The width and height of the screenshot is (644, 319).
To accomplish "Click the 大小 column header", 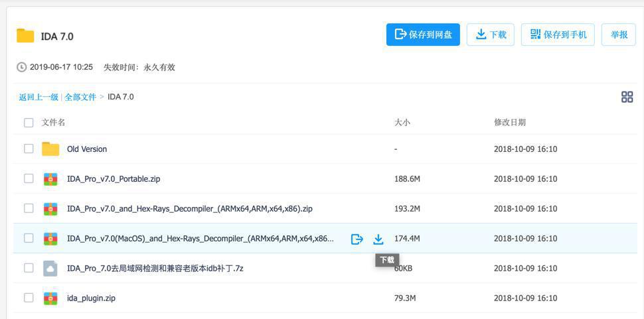I will coord(402,122).
